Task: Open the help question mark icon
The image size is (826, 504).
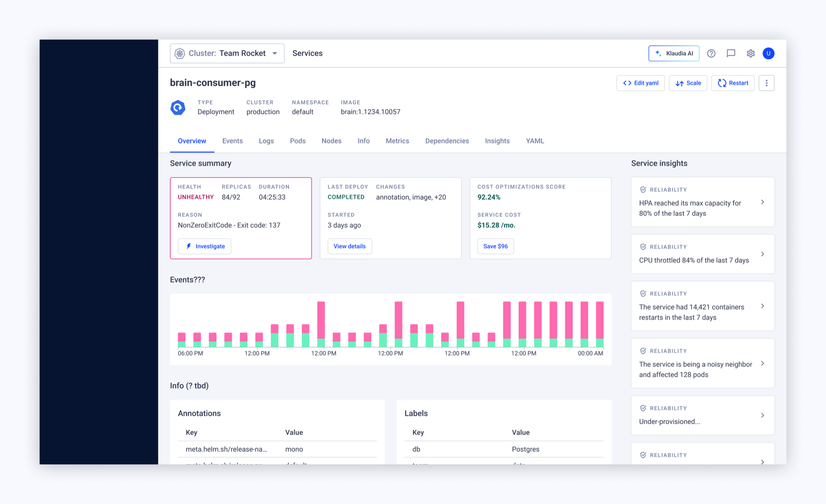Action: (711, 54)
